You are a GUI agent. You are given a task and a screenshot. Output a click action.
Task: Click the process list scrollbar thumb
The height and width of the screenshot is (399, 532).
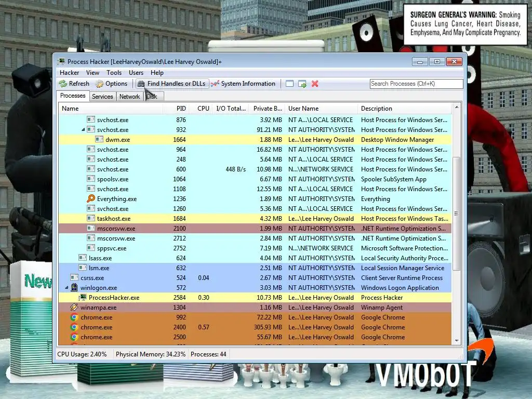(x=457, y=214)
